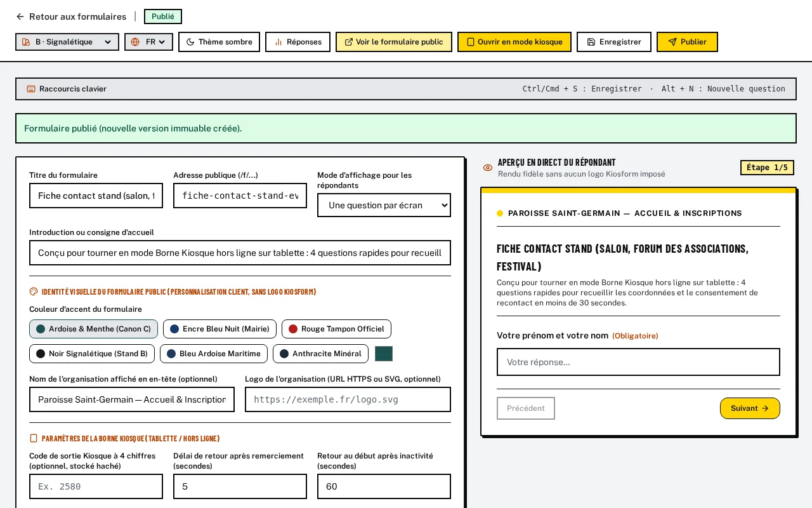Click the eye icon beside Aperçu en direct
This screenshot has width=812, height=508.
point(488,168)
